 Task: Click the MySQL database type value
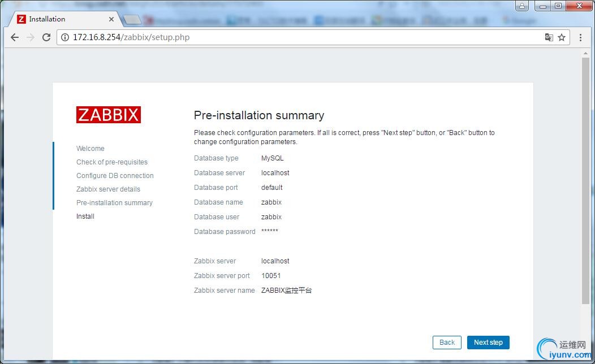[273, 158]
